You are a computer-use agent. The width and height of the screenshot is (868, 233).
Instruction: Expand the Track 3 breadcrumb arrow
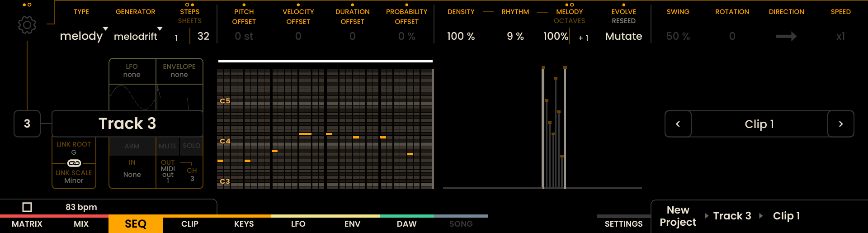[x=761, y=216]
